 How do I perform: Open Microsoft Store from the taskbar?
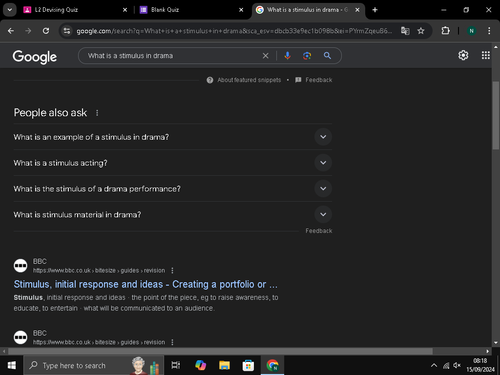(x=248, y=365)
